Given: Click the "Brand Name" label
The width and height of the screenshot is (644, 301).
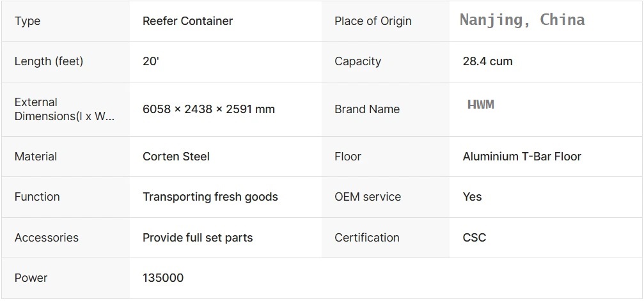Looking at the screenshot, I should point(366,109).
